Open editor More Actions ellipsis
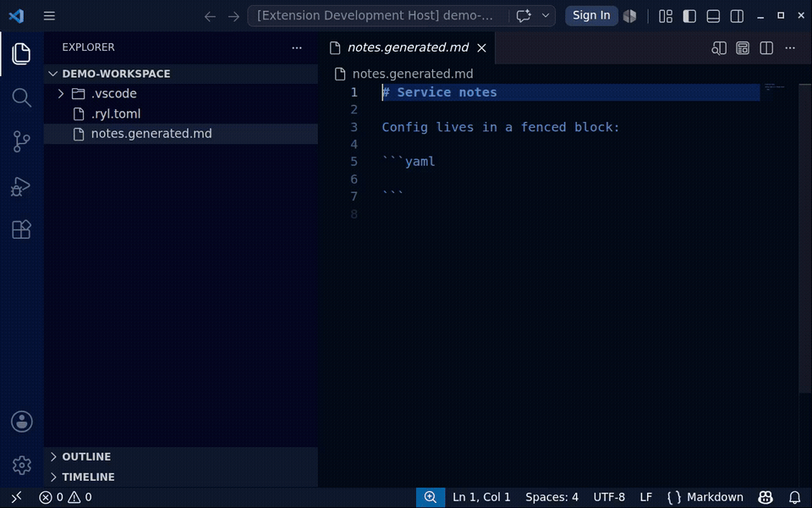This screenshot has height=508, width=812. coord(790,48)
